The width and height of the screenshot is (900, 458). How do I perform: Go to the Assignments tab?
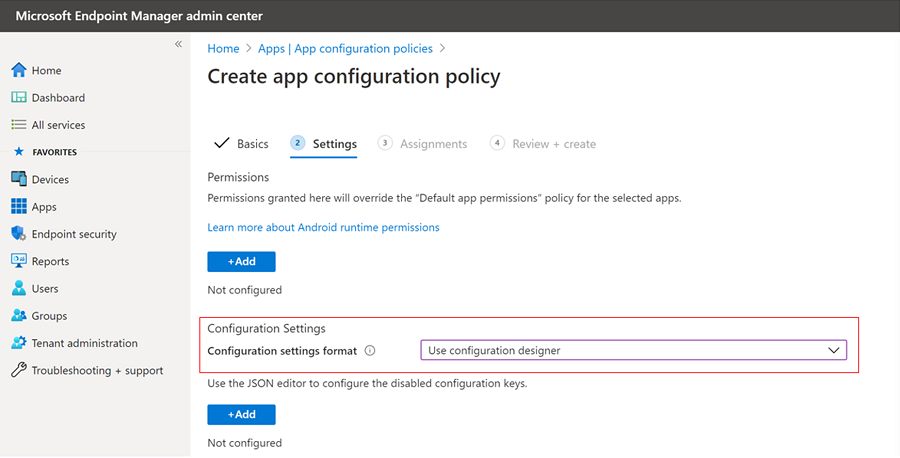pyautogui.click(x=422, y=143)
